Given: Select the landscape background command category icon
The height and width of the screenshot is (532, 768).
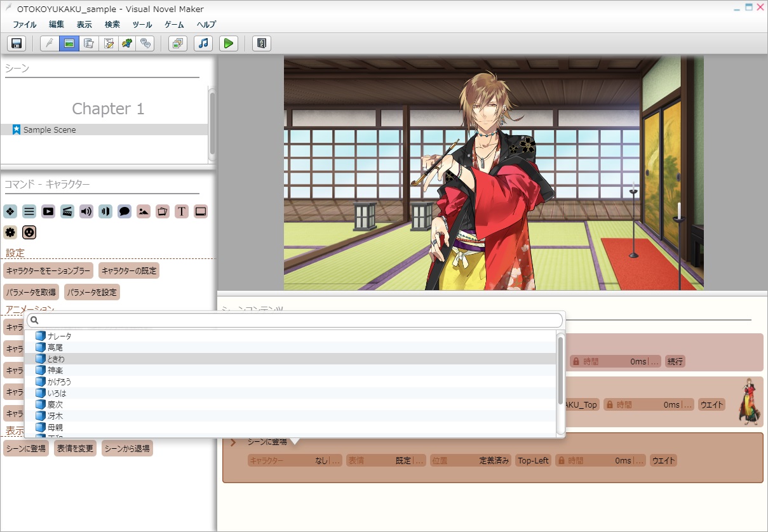Looking at the screenshot, I should 144,211.
